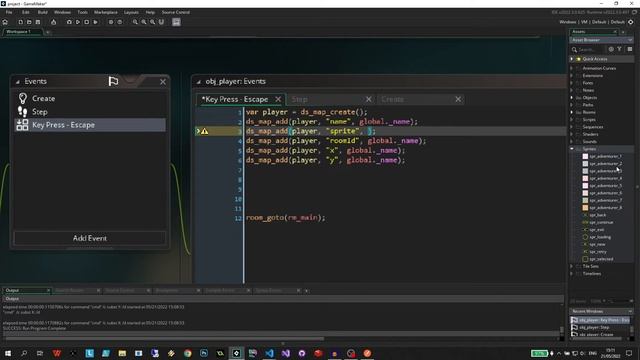The width and height of the screenshot is (640, 360).
Task: Expand the Quick Access folder
Action: coord(571,59)
